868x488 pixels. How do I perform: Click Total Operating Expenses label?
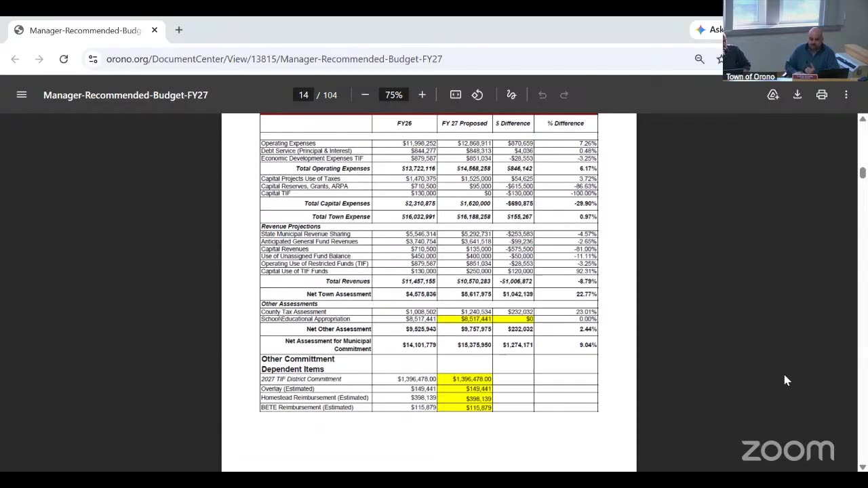tap(333, 169)
